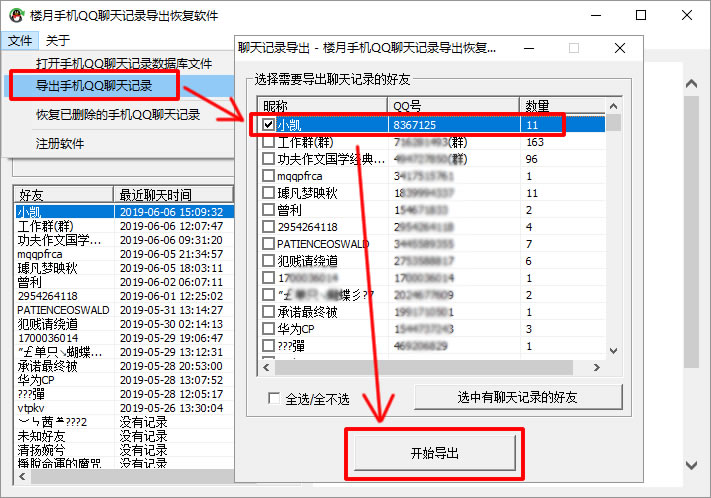Viewport: 711px width, 498px height.
Task: Select PATIENCEOSWALD in main friend list
Action: (x=63, y=310)
